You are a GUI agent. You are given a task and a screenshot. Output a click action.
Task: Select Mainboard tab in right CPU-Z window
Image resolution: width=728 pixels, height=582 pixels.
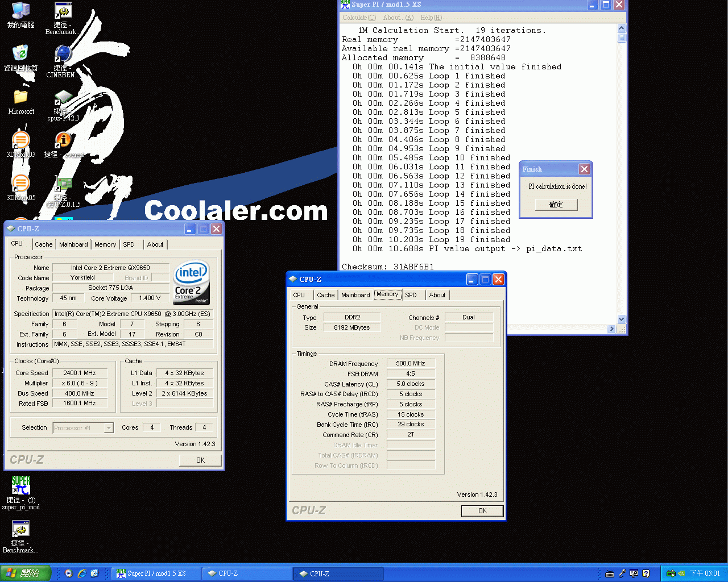tap(355, 295)
